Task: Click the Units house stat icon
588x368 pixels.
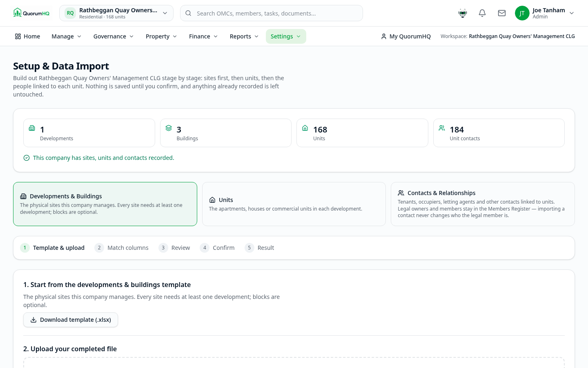Action: click(305, 128)
